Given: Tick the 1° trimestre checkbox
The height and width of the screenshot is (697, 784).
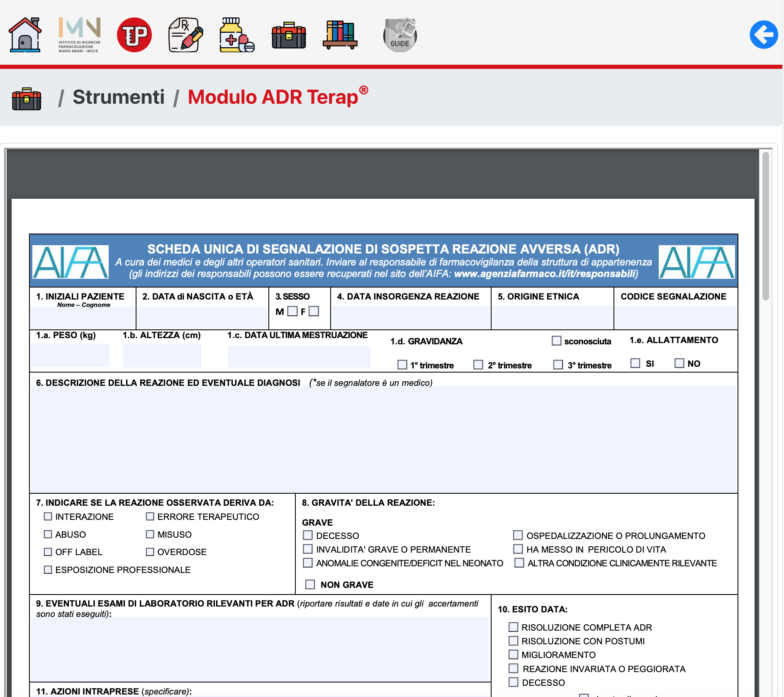Looking at the screenshot, I should coord(402,365).
